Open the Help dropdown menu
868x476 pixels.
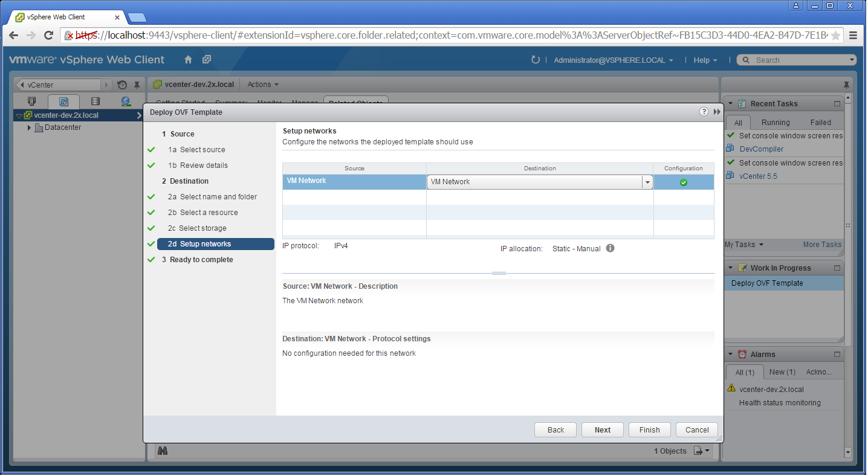[705, 60]
